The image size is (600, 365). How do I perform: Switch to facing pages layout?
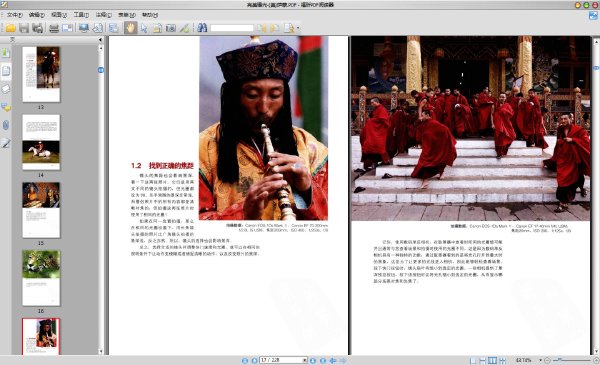coord(492,360)
